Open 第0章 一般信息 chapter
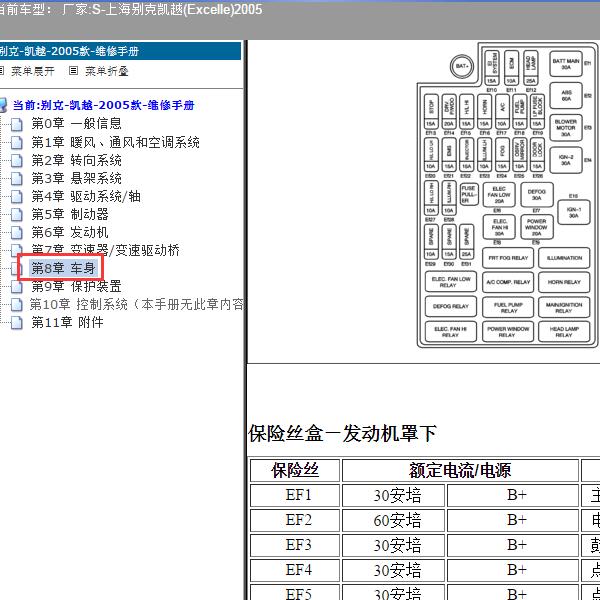 pyautogui.click(x=76, y=123)
